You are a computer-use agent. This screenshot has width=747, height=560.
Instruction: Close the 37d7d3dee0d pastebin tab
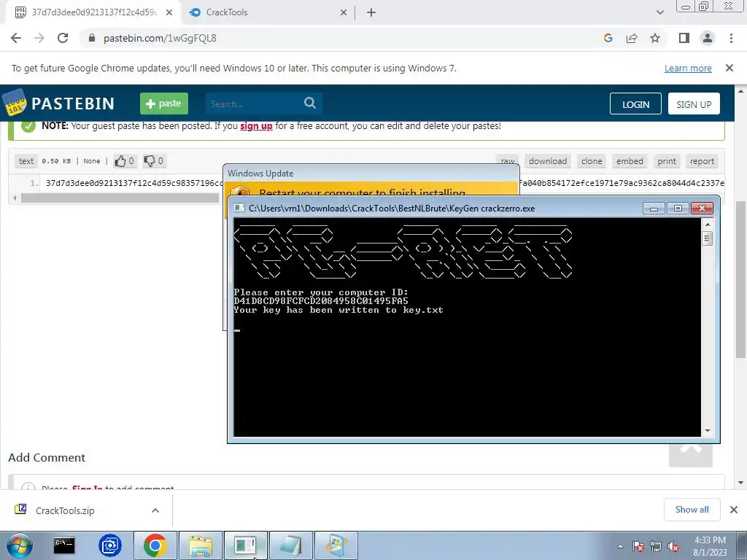click(x=169, y=12)
